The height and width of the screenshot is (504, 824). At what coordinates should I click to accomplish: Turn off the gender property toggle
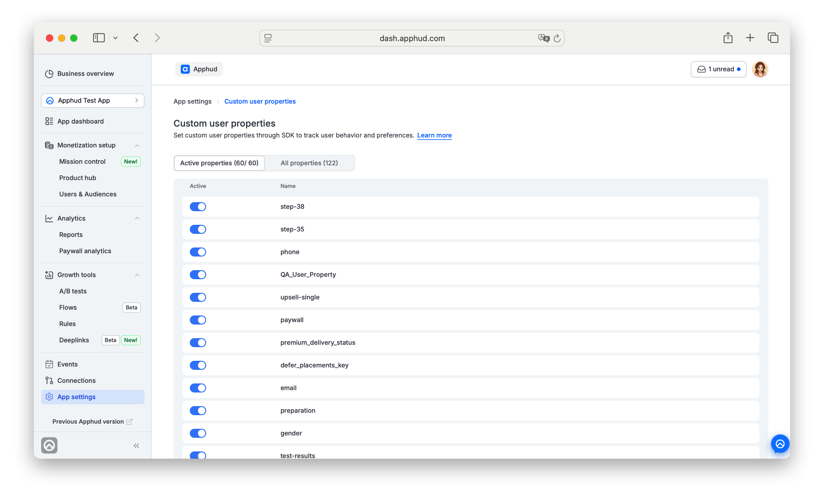tap(198, 433)
